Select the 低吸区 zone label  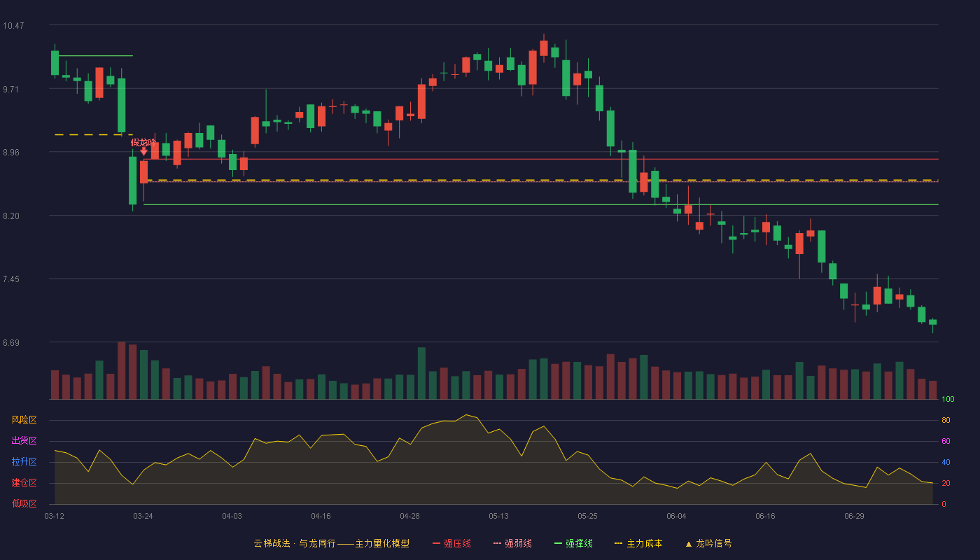coord(24,504)
